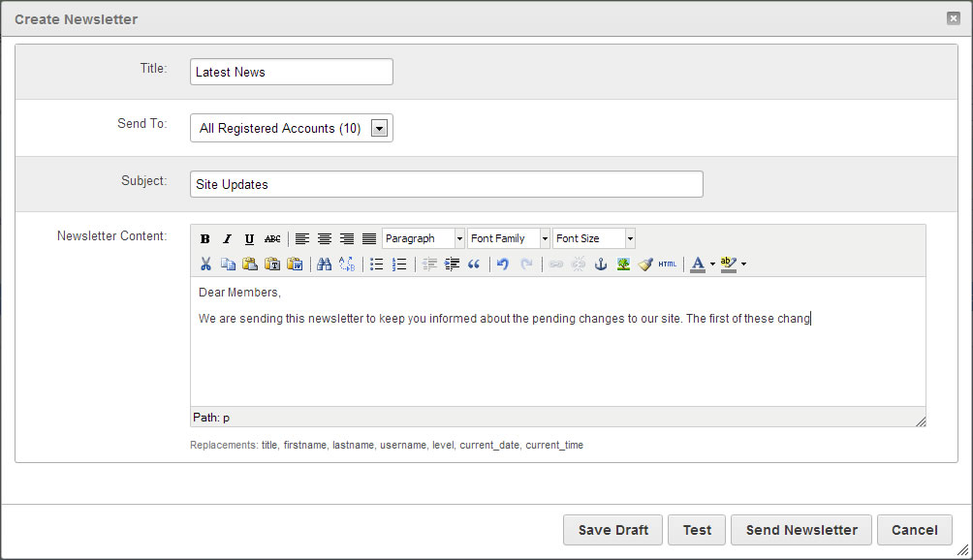
Task: Insert a bulleted list
Action: (377, 264)
